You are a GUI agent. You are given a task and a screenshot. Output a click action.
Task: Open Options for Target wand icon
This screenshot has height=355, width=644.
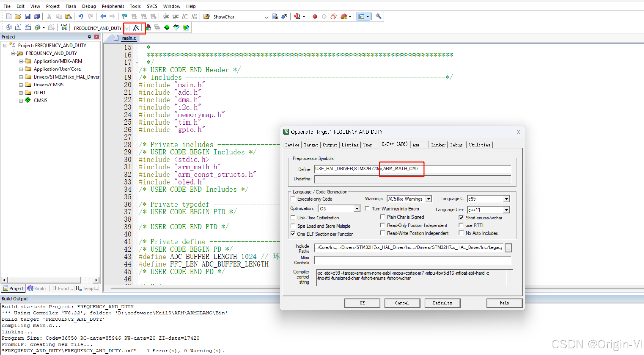136,28
